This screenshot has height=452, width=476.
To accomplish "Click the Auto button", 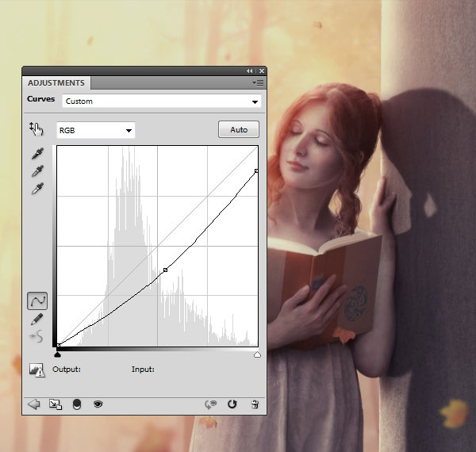I will 239,129.
